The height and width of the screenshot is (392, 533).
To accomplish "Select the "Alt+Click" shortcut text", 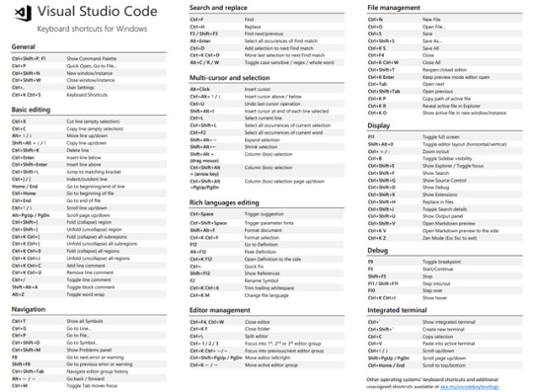I will click(x=199, y=89).
